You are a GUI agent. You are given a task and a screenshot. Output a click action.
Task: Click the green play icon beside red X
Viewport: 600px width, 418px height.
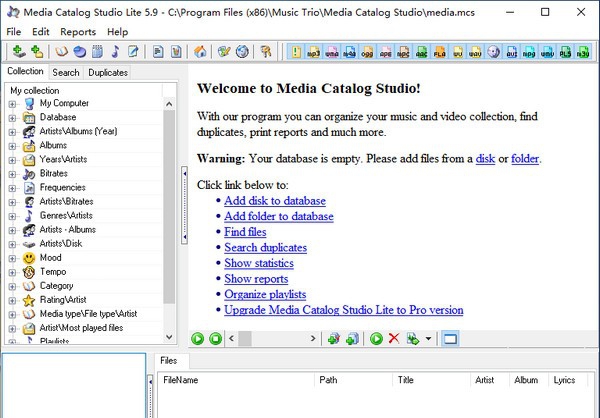376,339
